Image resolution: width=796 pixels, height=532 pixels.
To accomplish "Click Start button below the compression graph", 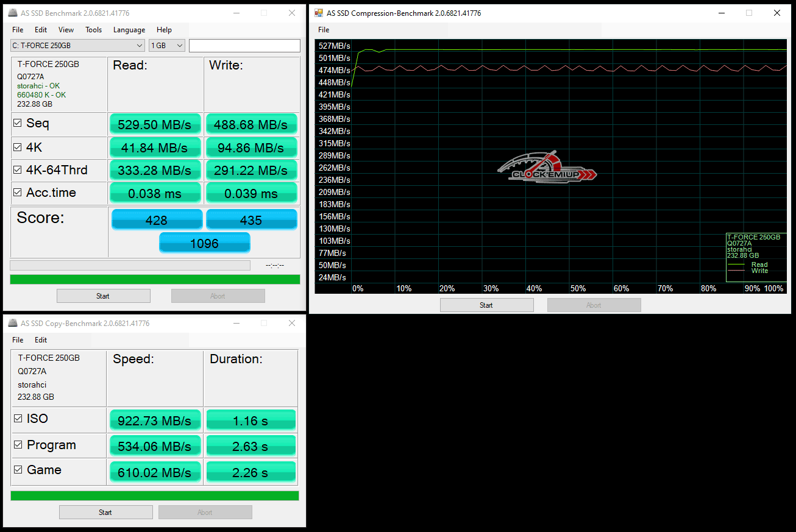I will (x=486, y=305).
